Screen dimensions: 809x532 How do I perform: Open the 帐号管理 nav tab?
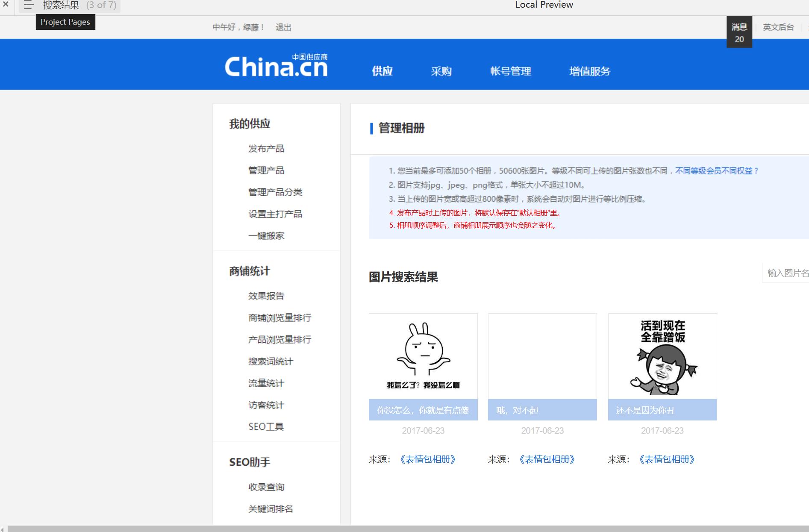pos(511,71)
